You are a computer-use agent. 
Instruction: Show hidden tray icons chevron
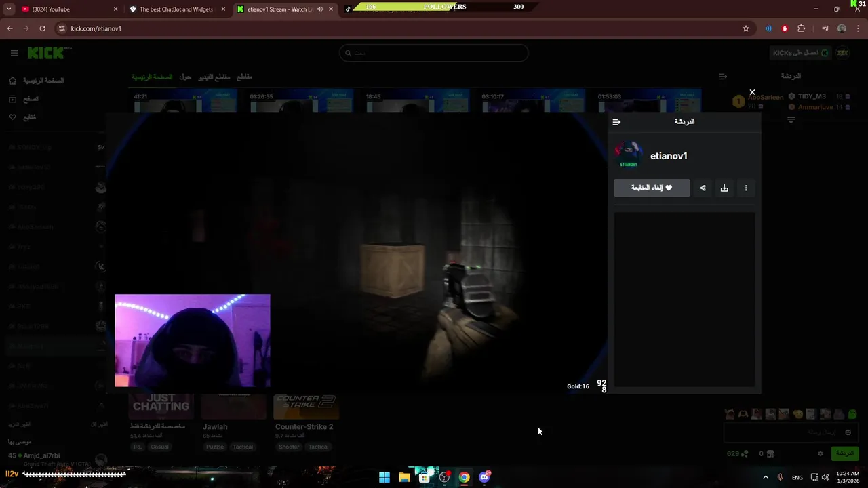click(x=766, y=477)
